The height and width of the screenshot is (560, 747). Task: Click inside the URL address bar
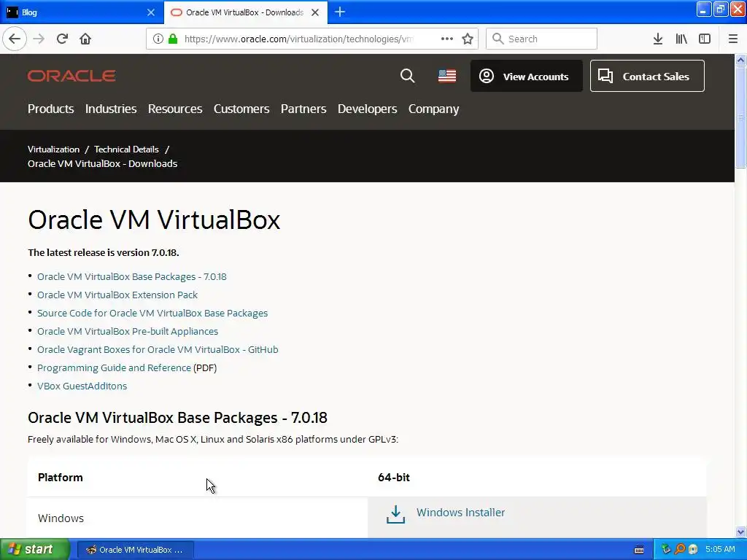click(300, 39)
